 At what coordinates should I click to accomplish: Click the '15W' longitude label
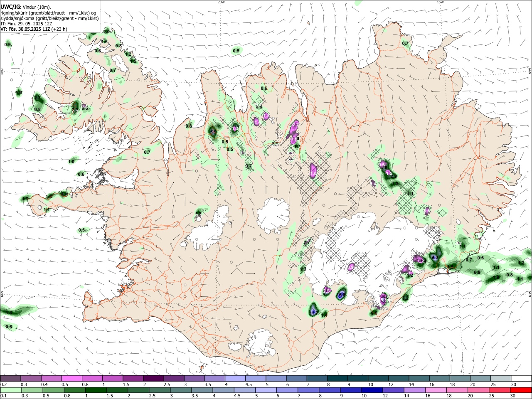(440, 2)
